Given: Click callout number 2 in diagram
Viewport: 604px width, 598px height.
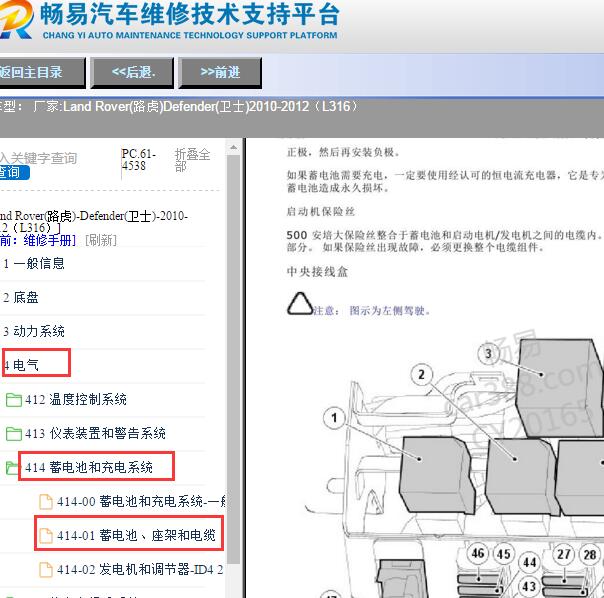Looking at the screenshot, I should (421, 374).
